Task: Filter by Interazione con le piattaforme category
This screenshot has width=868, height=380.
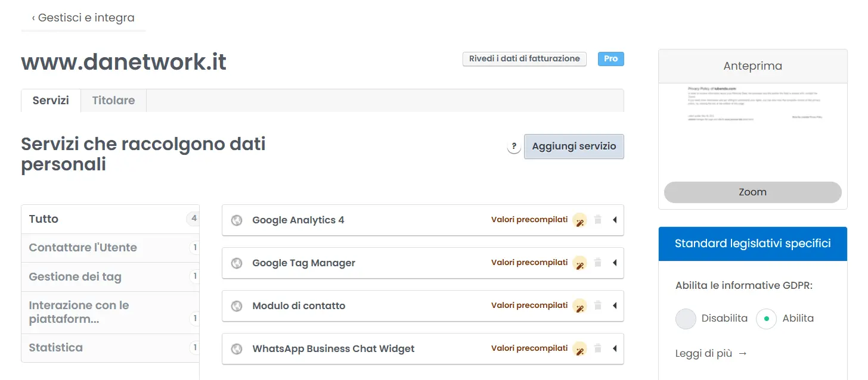Action: pyautogui.click(x=110, y=313)
